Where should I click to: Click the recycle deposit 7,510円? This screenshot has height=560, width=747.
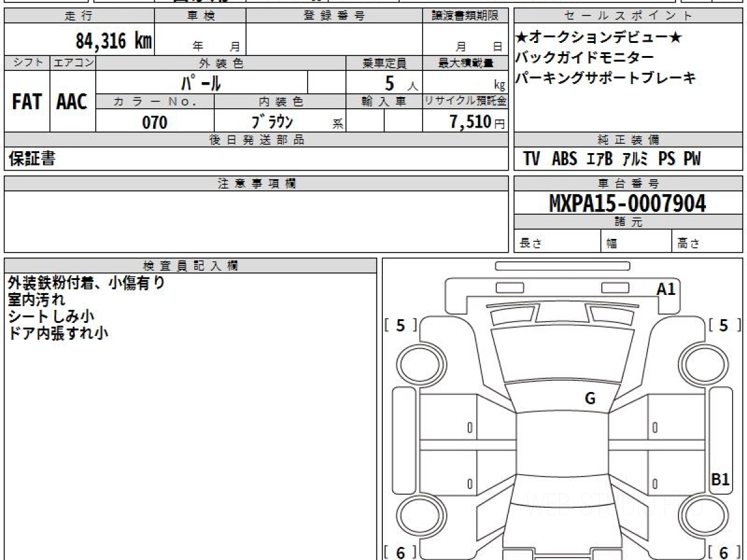(477, 122)
